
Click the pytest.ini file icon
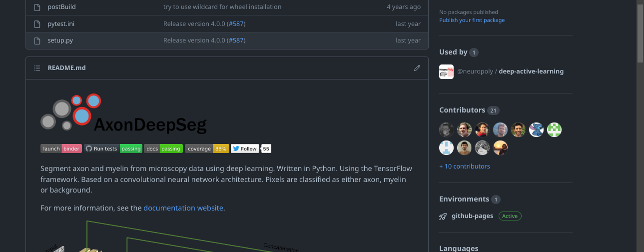(36, 24)
